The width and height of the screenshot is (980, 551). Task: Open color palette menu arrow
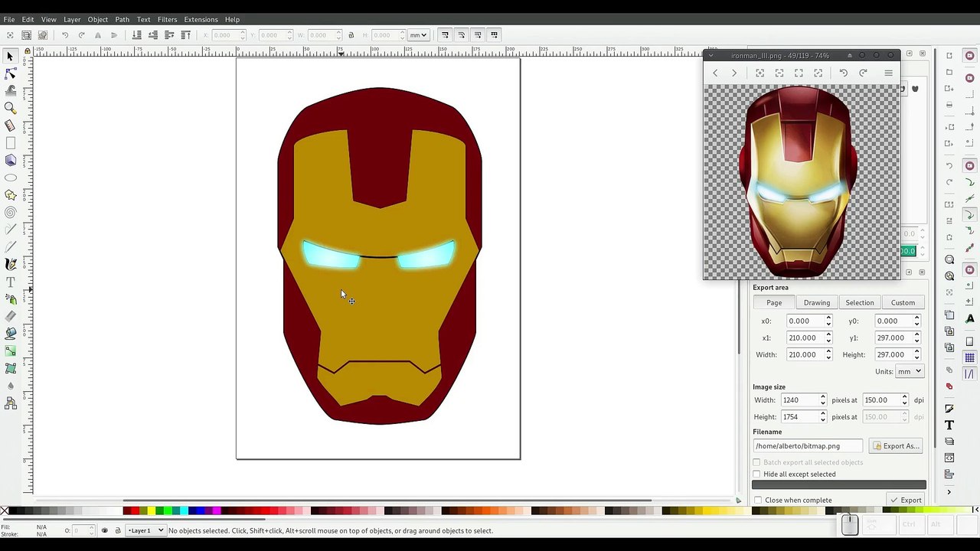pyautogui.click(x=975, y=510)
